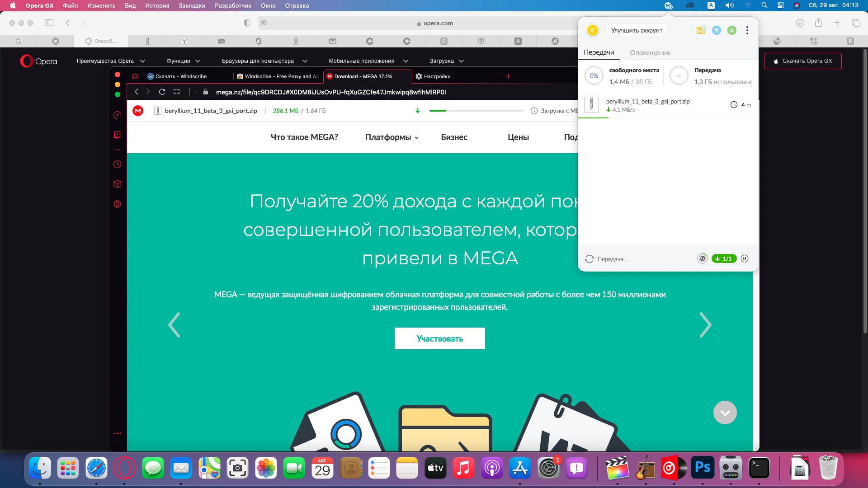Image resolution: width=868 pixels, height=488 pixels.
Task: Reload the MEGA page
Action: (162, 92)
